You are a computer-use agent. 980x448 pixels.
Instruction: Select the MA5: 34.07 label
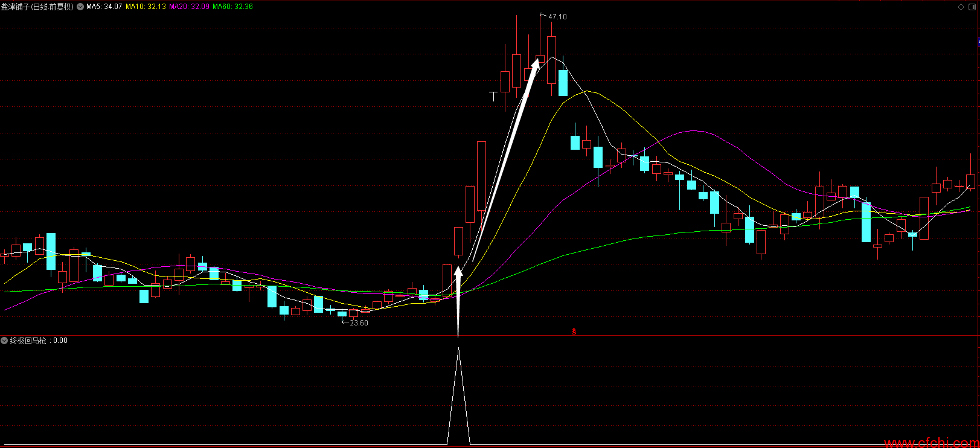104,7
